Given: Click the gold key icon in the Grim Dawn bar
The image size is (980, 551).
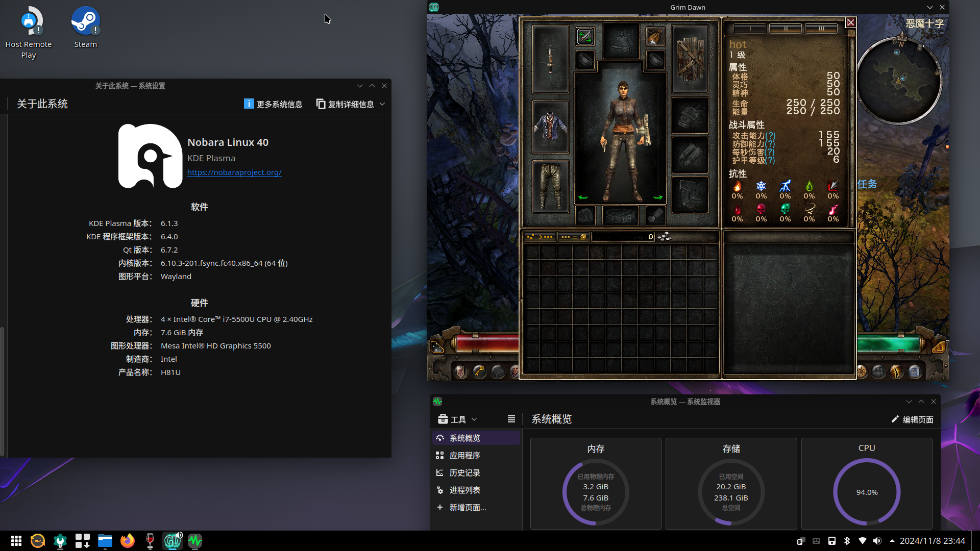Looking at the screenshot, I should tap(479, 371).
